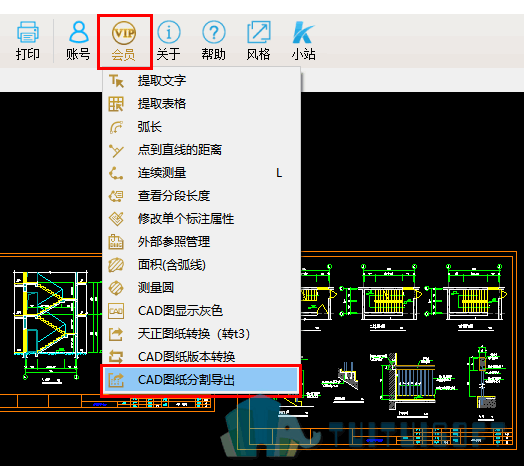Open the 账号 account icon
This screenshot has height=466, width=524.
(x=79, y=32)
